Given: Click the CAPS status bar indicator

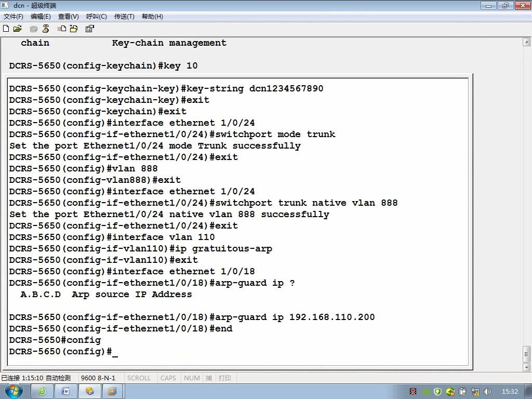Looking at the screenshot, I should (168, 378).
